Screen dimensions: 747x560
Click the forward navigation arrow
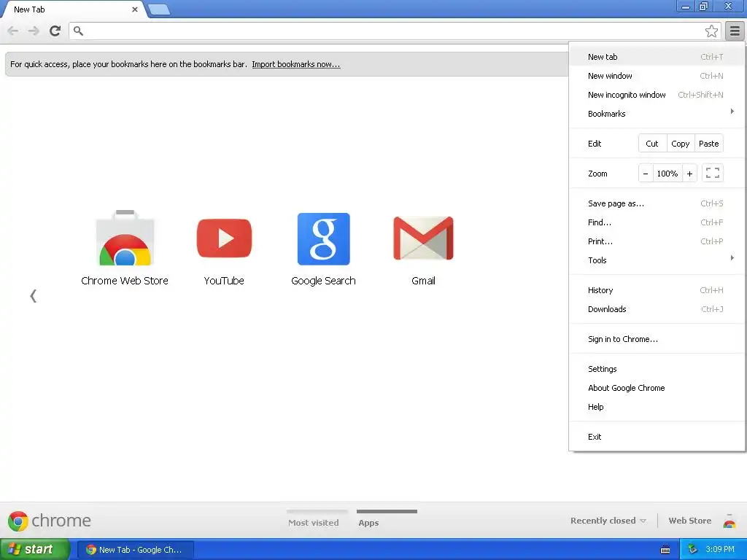tap(34, 31)
